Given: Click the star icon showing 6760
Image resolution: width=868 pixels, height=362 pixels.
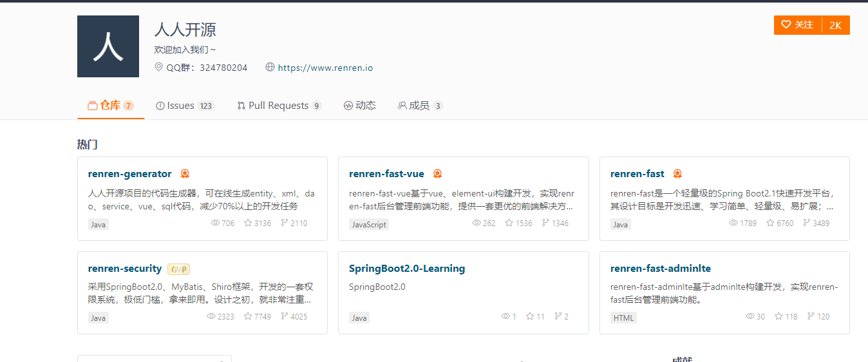Looking at the screenshot, I should point(771,223).
